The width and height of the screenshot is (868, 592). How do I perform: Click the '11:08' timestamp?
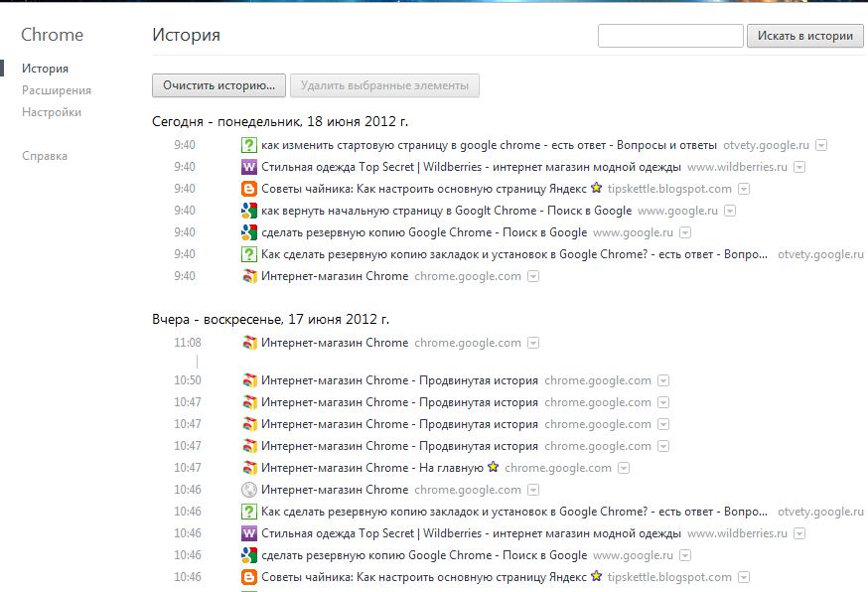pyautogui.click(x=188, y=343)
